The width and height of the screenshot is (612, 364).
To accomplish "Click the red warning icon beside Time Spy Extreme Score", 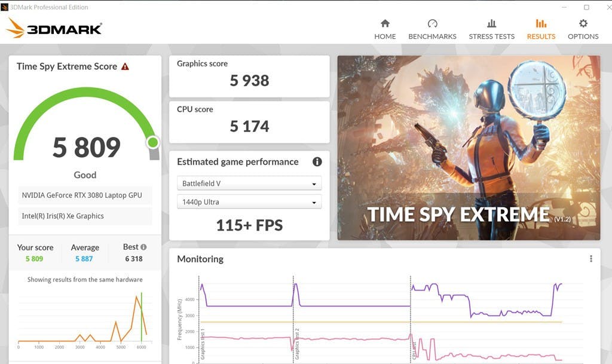I will (125, 67).
